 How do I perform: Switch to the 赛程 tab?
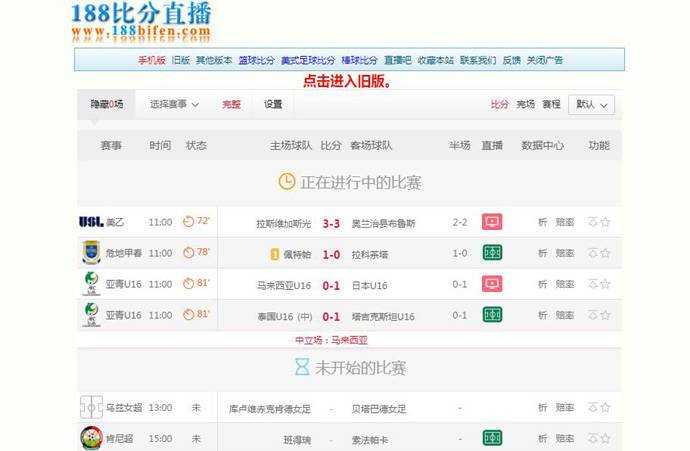pos(551,104)
